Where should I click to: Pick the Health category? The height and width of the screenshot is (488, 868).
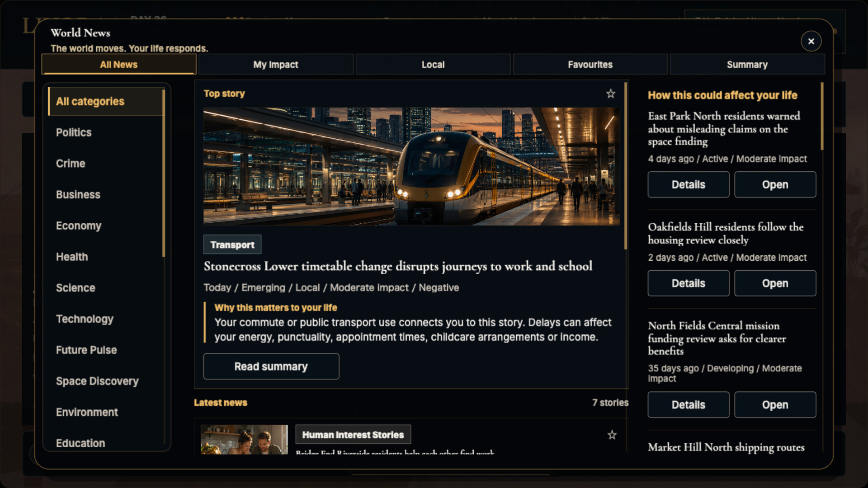105,257
